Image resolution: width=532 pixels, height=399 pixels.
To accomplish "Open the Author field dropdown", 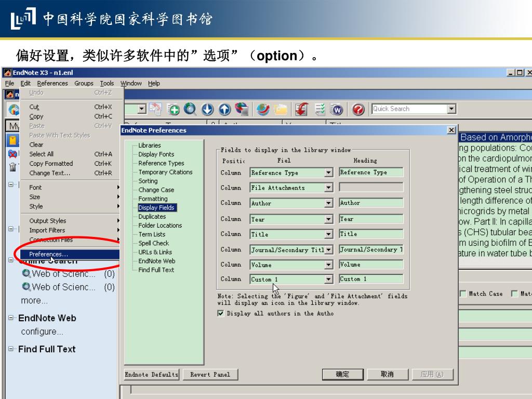I will 328,203.
